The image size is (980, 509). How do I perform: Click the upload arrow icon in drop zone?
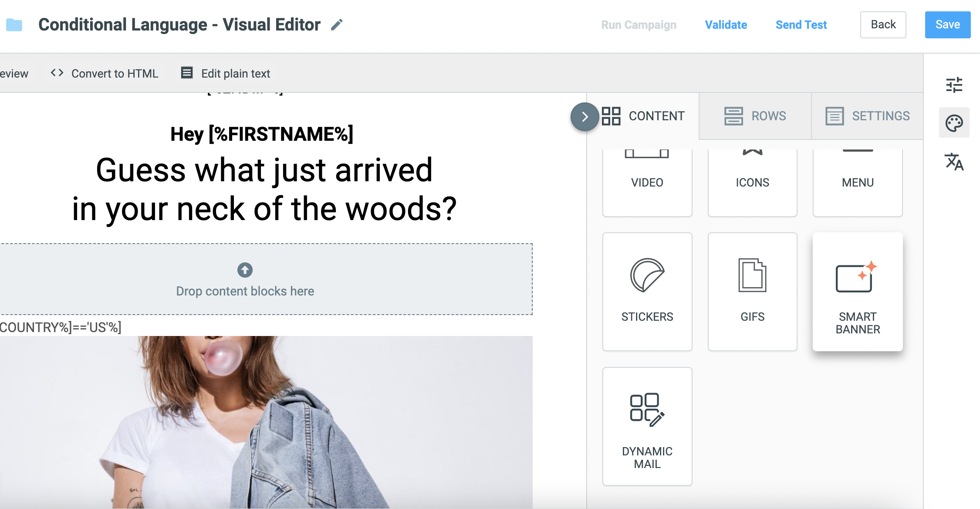click(x=245, y=270)
